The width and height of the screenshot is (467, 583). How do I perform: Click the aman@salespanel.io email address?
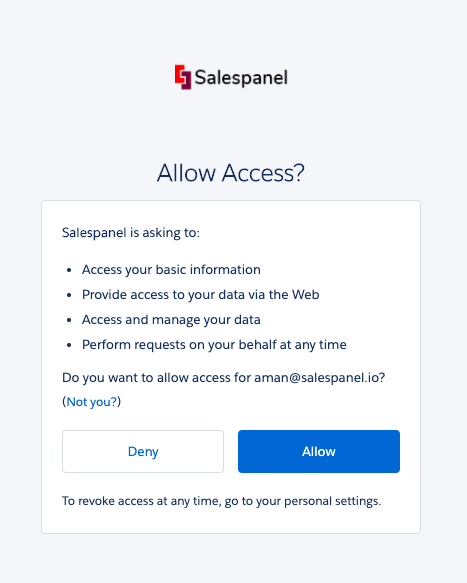pos(316,378)
